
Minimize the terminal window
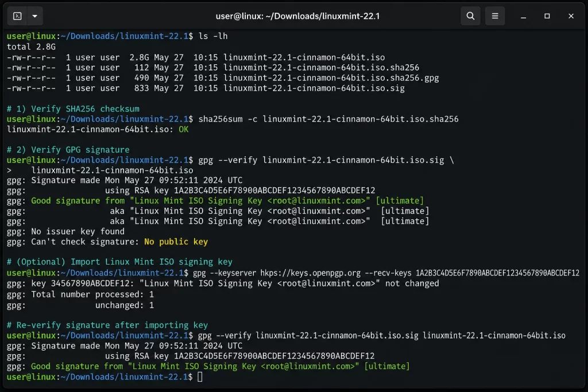coord(523,16)
